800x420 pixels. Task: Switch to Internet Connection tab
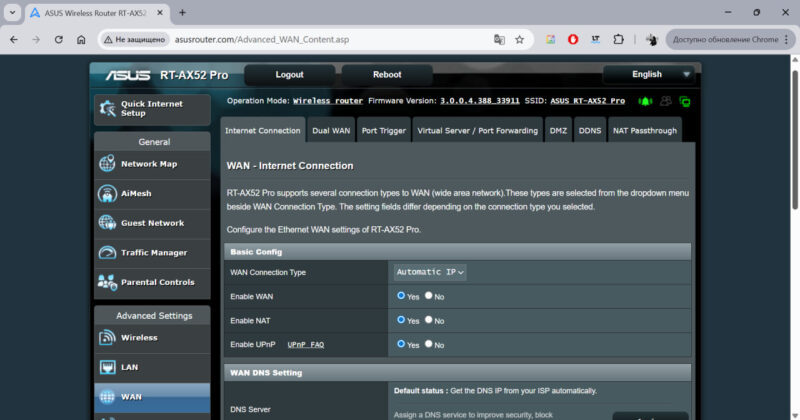263,131
